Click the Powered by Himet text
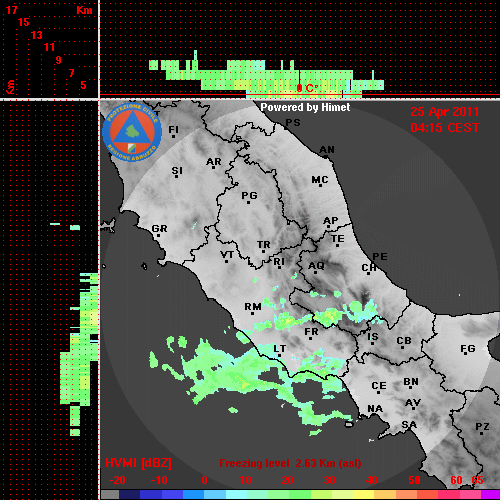Screen dimensions: 500x500 305,107
